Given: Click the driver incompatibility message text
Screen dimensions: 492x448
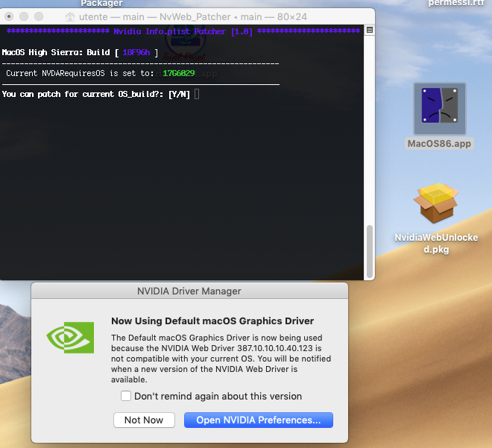Looking at the screenshot, I should 221,359.
